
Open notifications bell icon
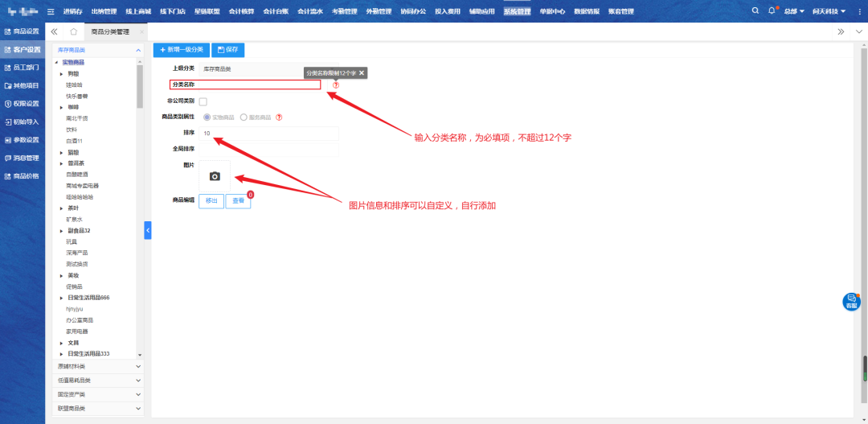coord(772,11)
